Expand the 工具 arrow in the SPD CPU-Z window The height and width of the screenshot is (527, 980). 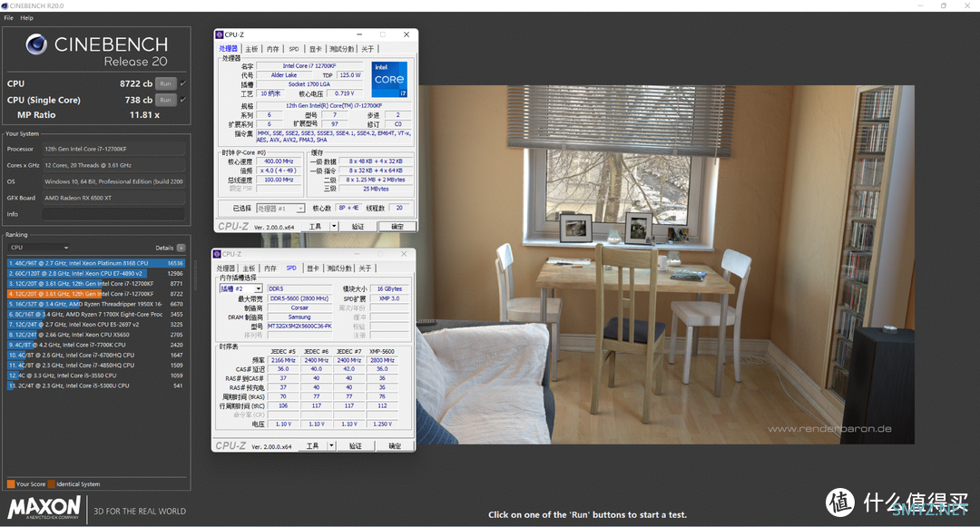(331, 446)
